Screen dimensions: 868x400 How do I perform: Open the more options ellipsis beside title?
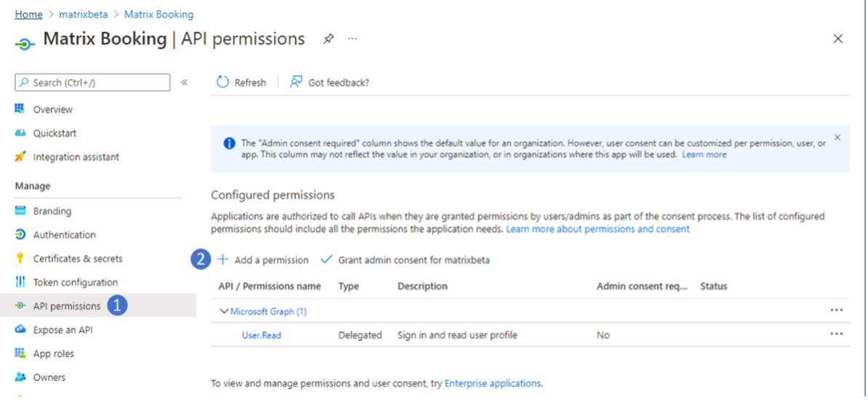(353, 39)
